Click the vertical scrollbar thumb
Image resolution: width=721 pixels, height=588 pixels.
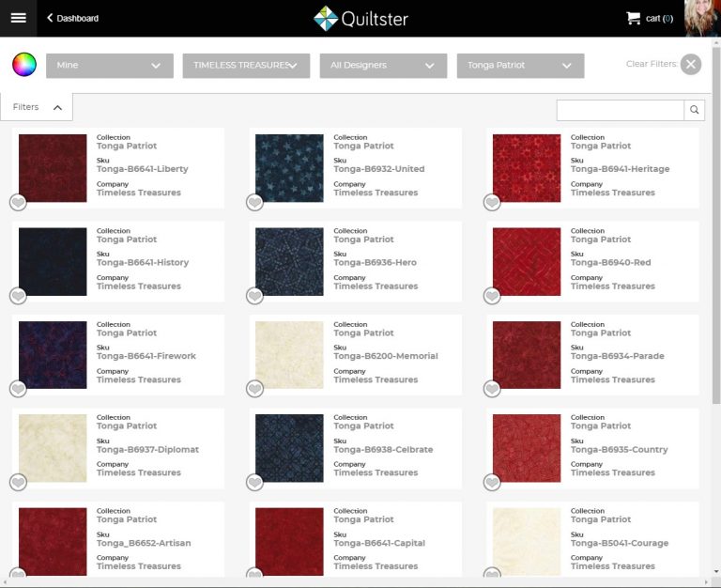716,225
